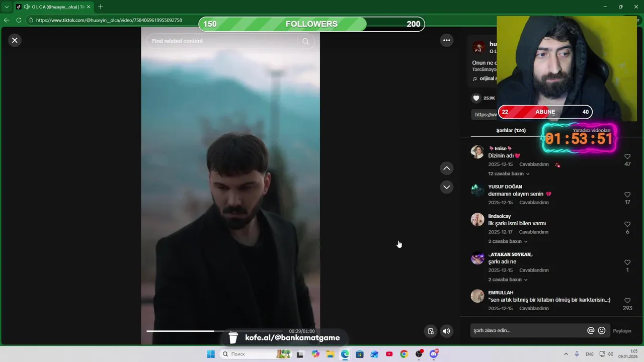
Task: Reply to EMRULLAH with Cavablandırın
Action: (534, 309)
